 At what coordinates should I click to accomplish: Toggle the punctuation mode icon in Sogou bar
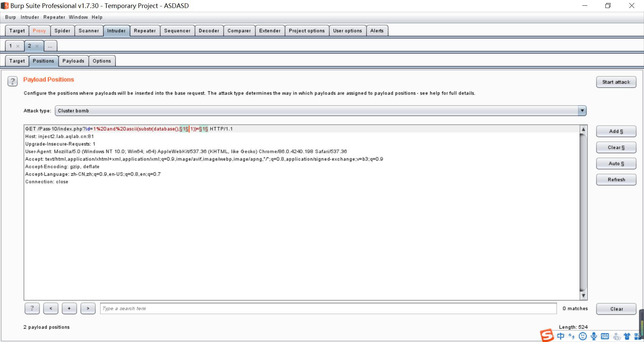[572, 336]
